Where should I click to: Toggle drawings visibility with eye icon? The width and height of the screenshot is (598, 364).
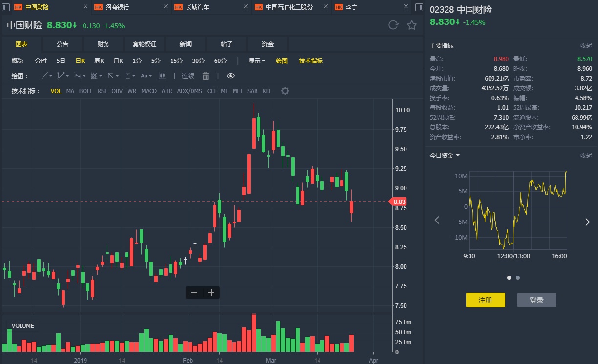(x=231, y=76)
